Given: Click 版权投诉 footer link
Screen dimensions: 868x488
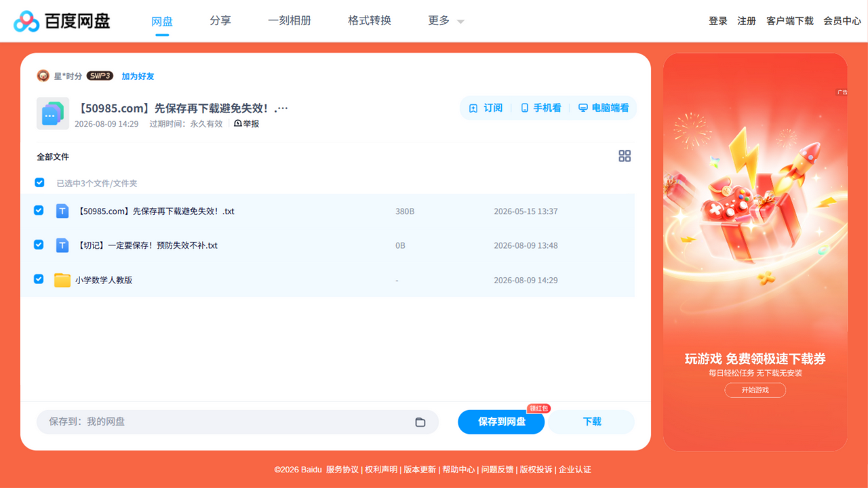Looking at the screenshot, I should (536, 470).
